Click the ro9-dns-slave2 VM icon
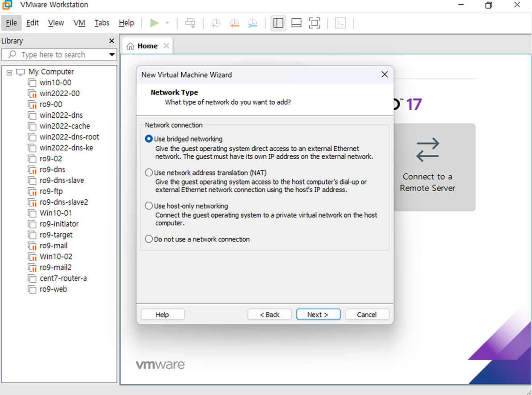 point(32,202)
